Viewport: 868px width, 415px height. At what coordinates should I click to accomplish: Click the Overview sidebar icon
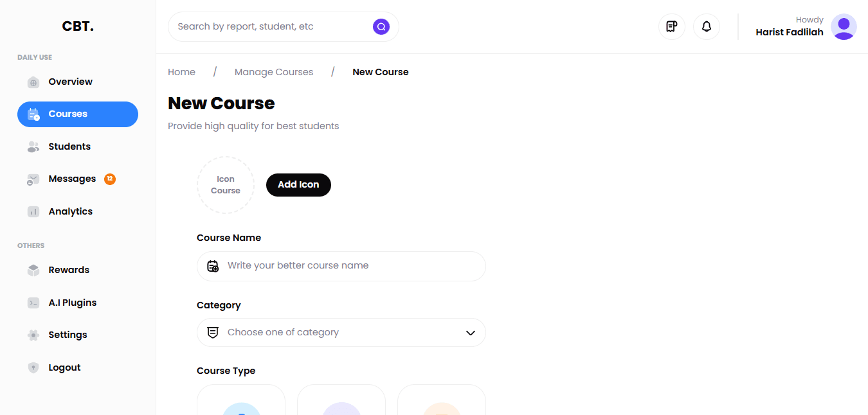[x=33, y=82]
